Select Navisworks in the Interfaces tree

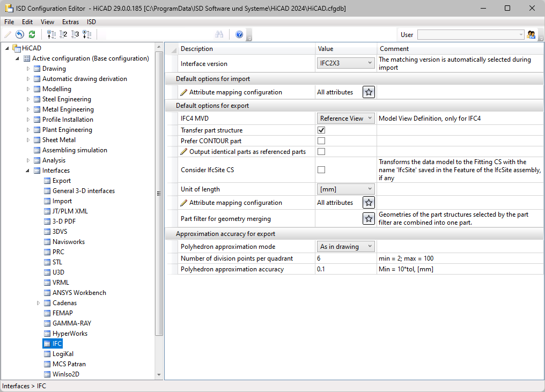click(68, 242)
